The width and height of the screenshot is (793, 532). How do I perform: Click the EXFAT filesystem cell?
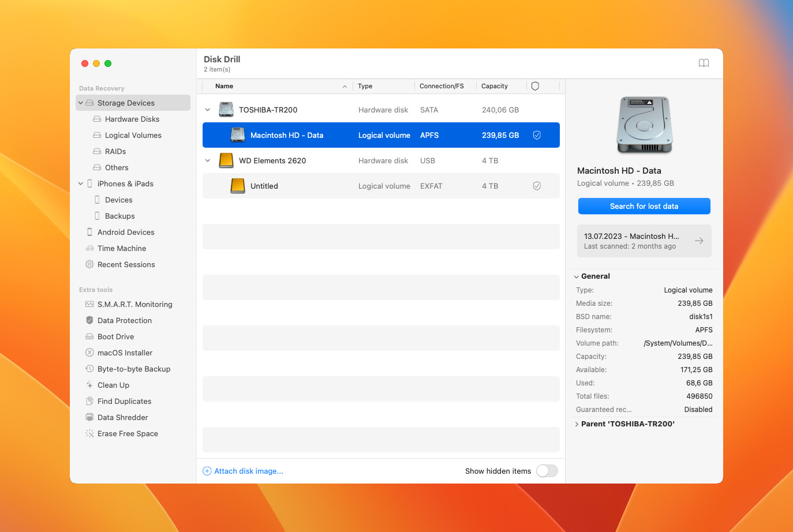click(431, 186)
